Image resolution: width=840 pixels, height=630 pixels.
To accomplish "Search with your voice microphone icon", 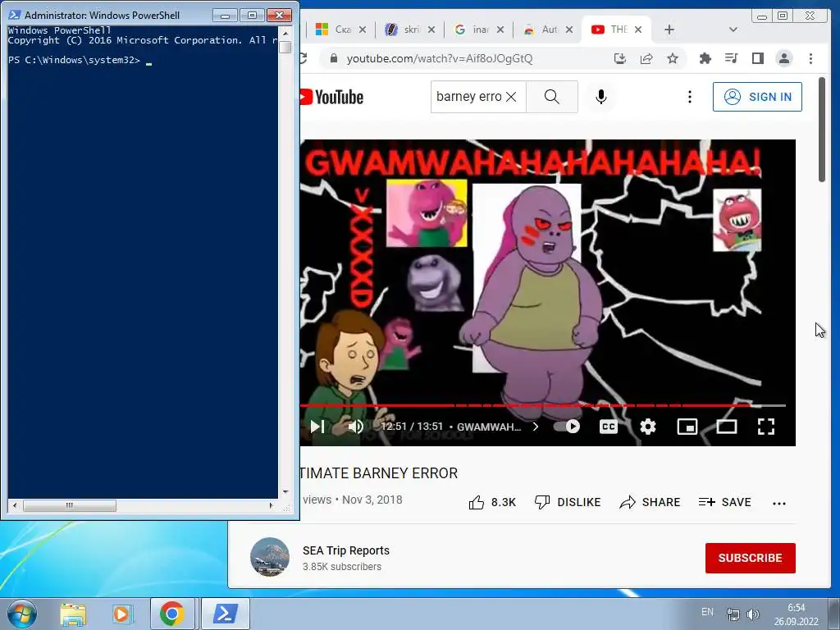I will (x=601, y=97).
